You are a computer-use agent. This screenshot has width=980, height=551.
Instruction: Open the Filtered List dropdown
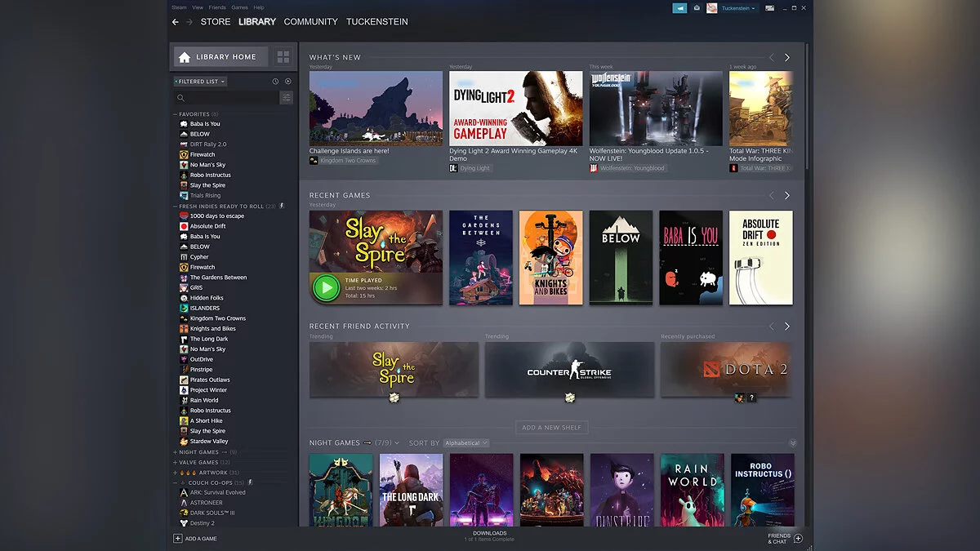tap(200, 82)
